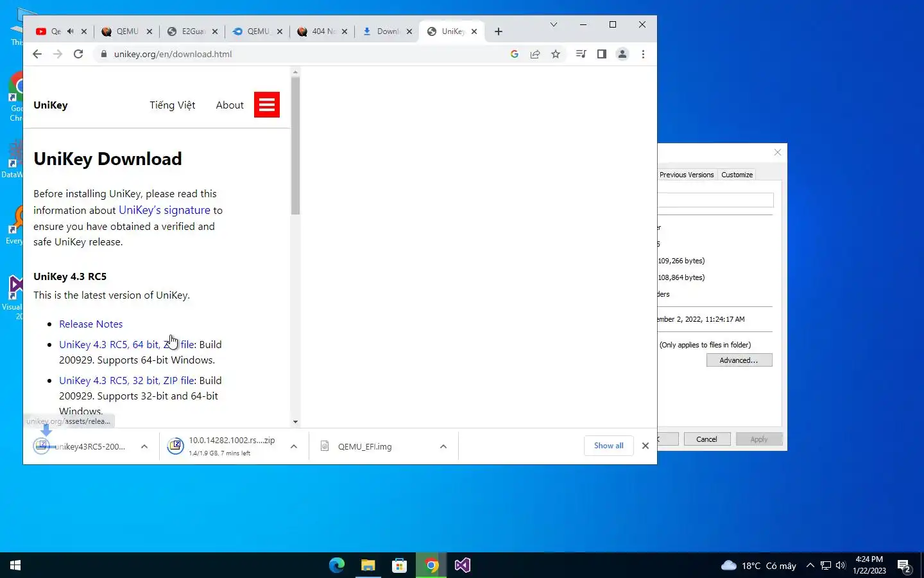Open the Release Notes link
Viewport: 924px width, 578px height.
tap(90, 324)
